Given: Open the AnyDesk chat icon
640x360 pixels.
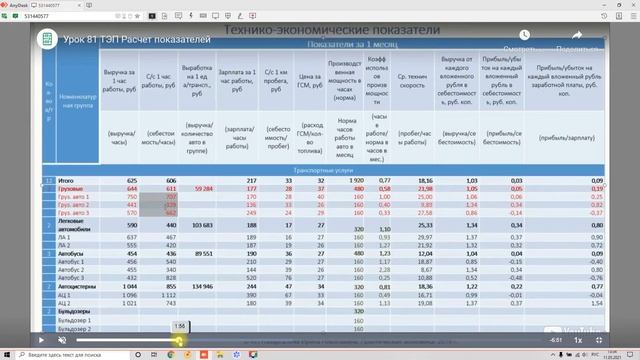Looking at the screenshot, I should (x=178, y=16).
